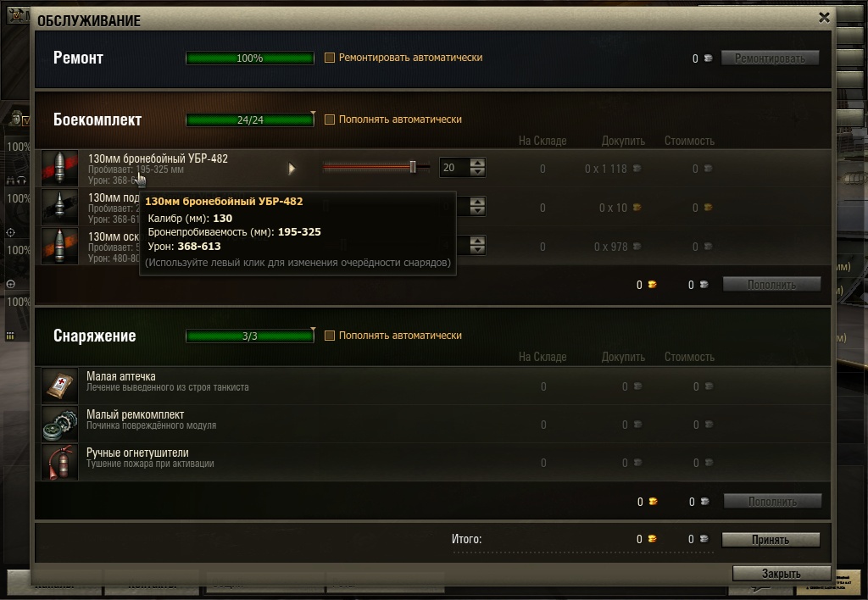Screen dimensions: 868x600
Task: Click the play arrow beside УБР-482 shell
Action: click(x=292, y=169)
